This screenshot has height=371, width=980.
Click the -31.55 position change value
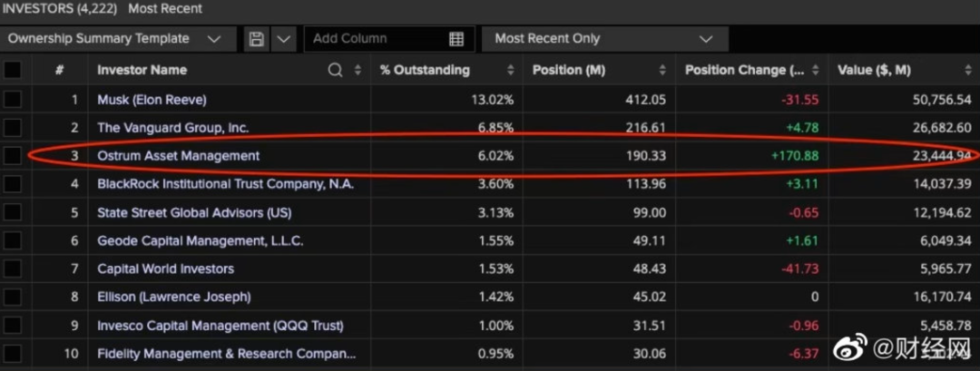pyautogui.click(x=799, y=99)
